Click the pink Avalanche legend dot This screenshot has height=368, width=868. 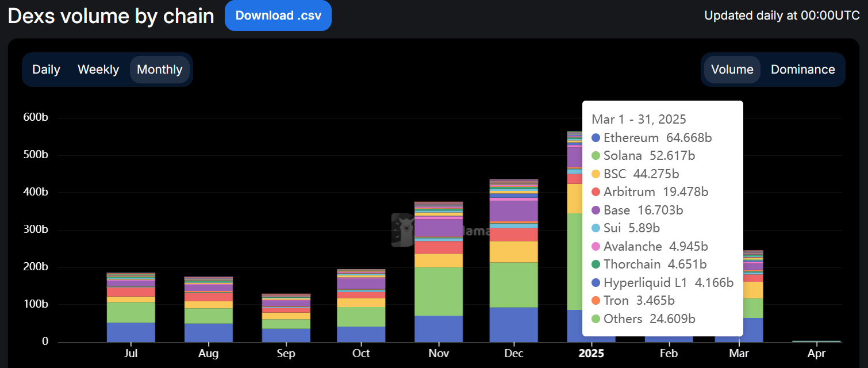(x=596, y=246)
